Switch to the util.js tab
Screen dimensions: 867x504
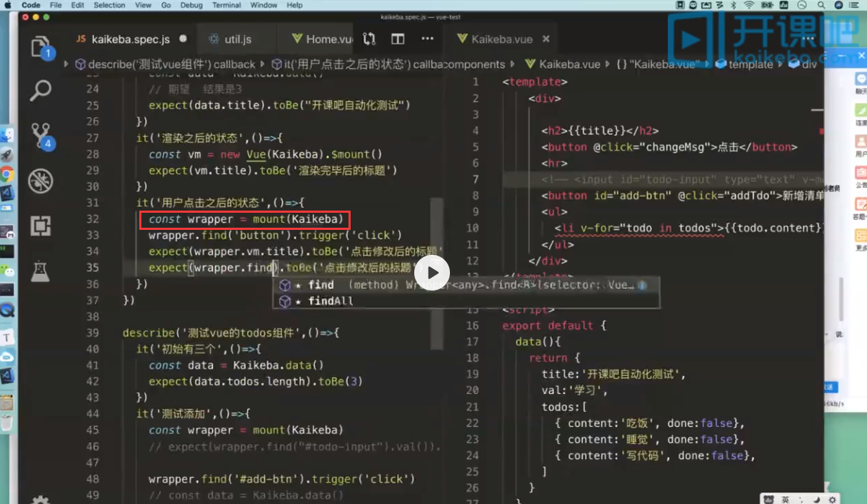239,39
